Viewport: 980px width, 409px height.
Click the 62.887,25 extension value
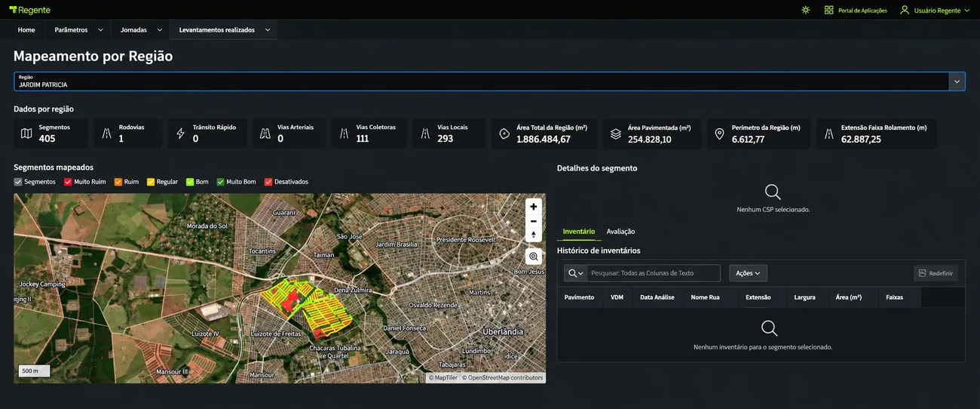pos(861,140)
